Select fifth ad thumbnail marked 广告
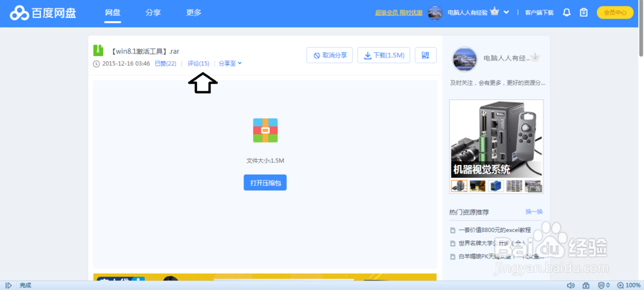Image resolution: width=644 pixels, height=290 pixels. click(533, 186)
